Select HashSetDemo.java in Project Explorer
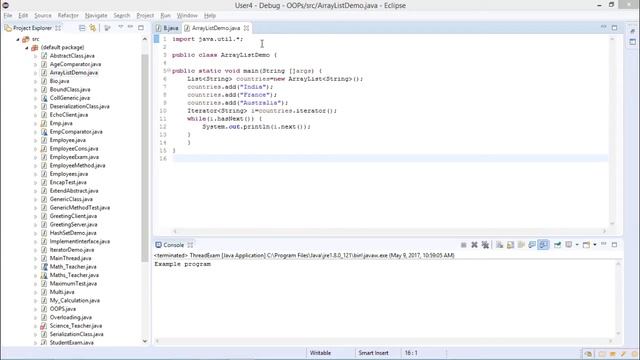The height and width of the screenshot is (360, 640). click(x=73, y=233)
